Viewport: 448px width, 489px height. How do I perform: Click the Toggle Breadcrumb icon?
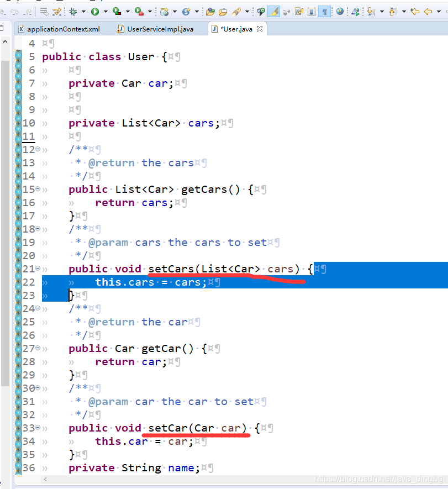tap(261, 12)
